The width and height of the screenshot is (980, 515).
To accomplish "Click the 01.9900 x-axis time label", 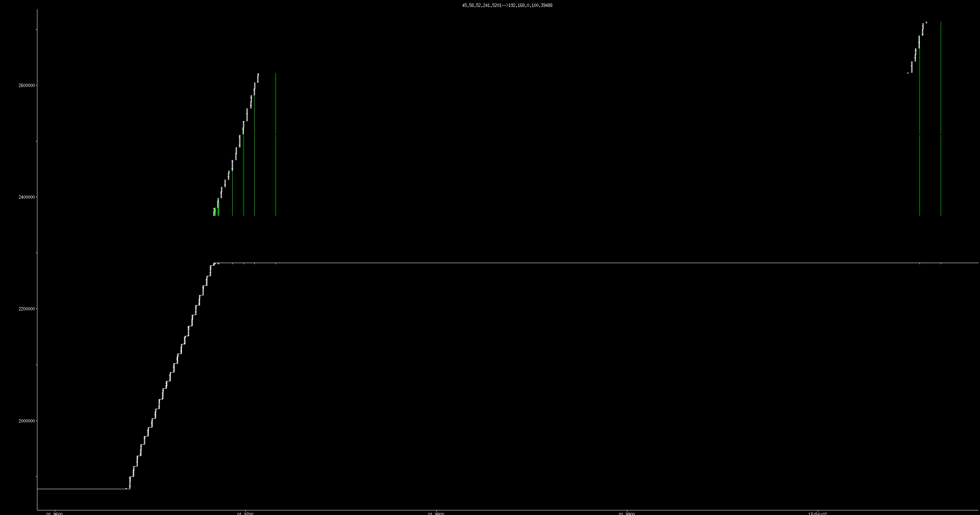I will point(627,513).
